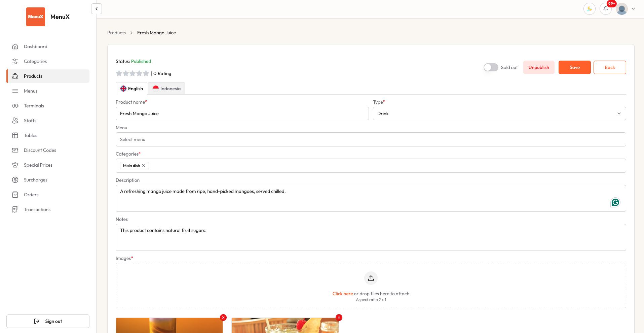Click the Transactions receipt icon

(15, 209)
